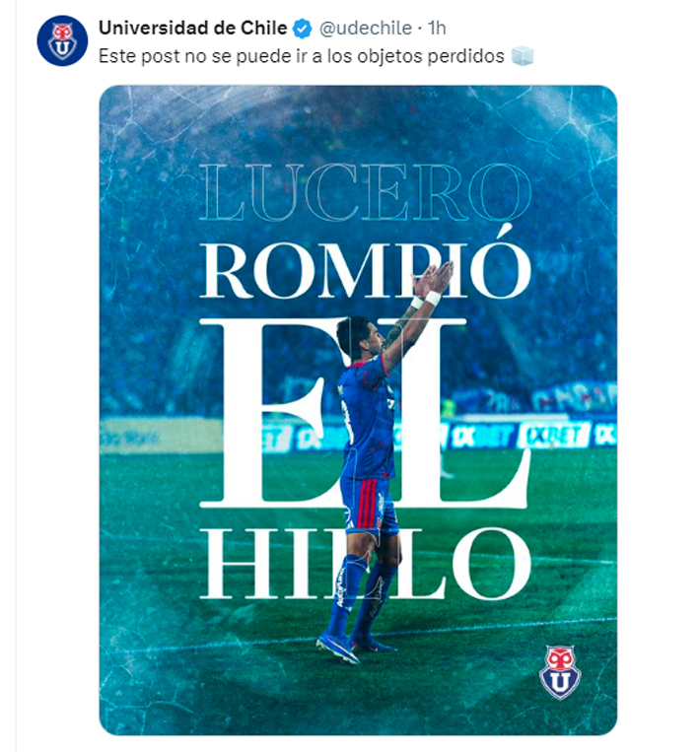Viewport: 700px width, 752px height.
Task: Click the blue verified badge
Action: tap(303, 29)
